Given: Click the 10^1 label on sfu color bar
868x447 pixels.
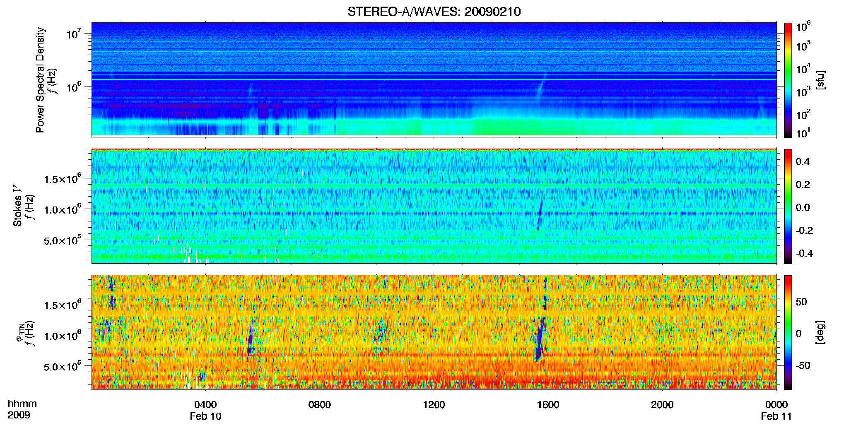Looking at the screenshot, I should pos(803,133).
